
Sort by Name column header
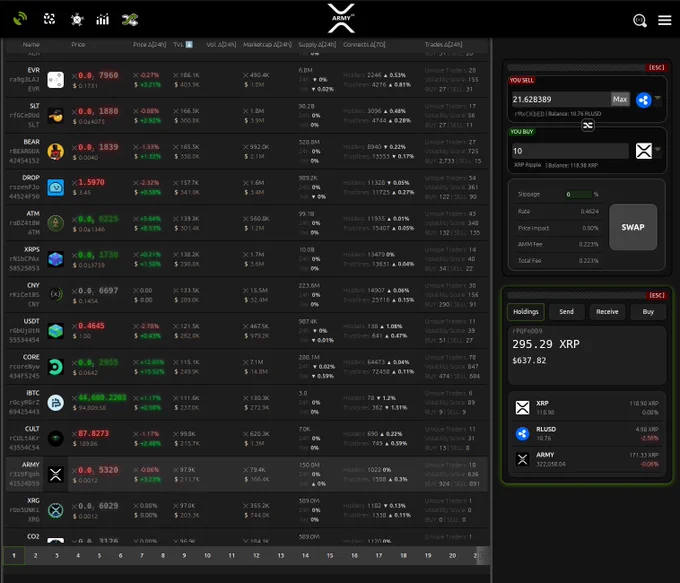(x=31, y=44)
